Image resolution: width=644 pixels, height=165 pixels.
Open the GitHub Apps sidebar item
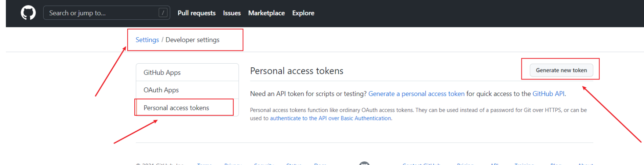pyautogui.click(x=162, y=72)
